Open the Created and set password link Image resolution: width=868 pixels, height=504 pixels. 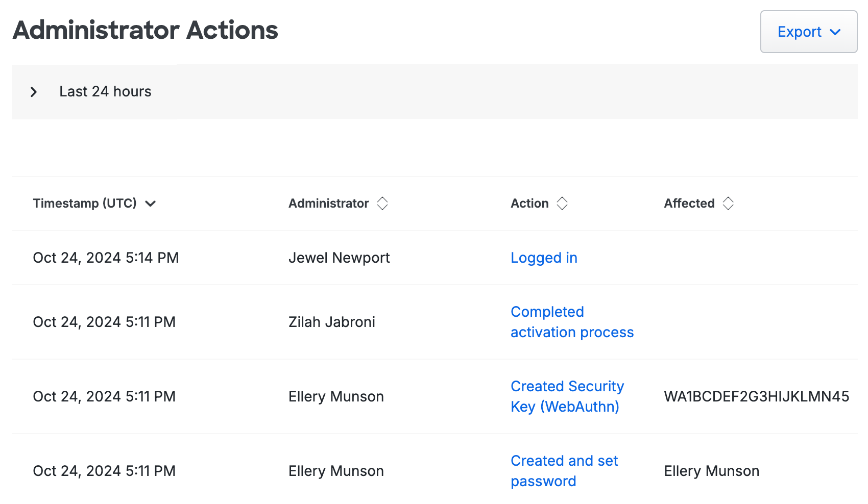564,470
